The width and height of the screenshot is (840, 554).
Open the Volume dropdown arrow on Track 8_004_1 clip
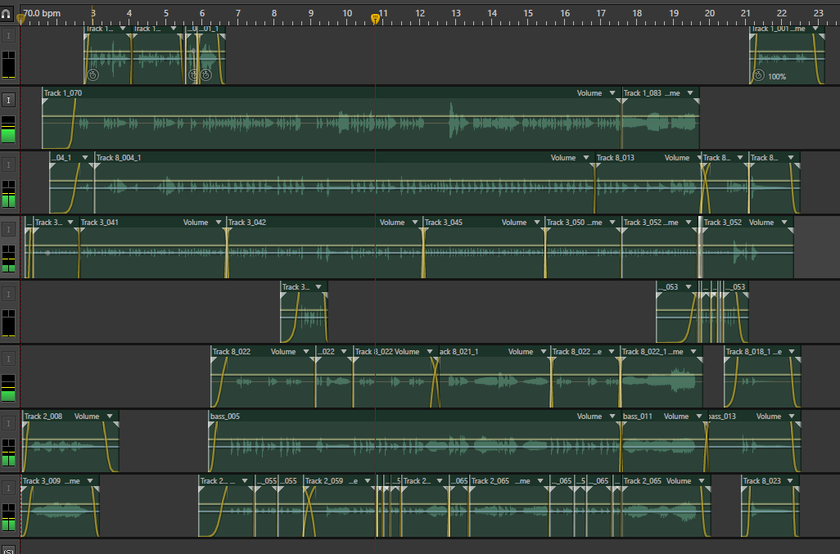coord(586,158)
